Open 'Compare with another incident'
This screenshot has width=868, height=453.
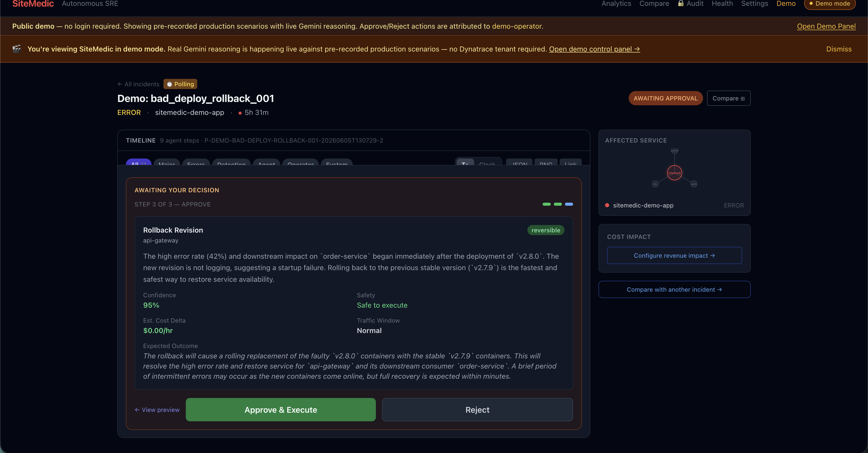pyautogui.click(x=674, y=290)
